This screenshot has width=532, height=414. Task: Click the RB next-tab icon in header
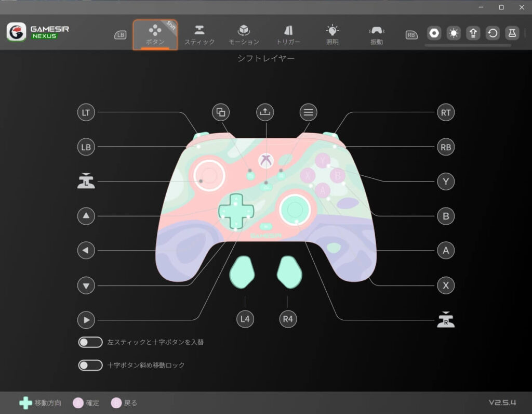[411, 35]
